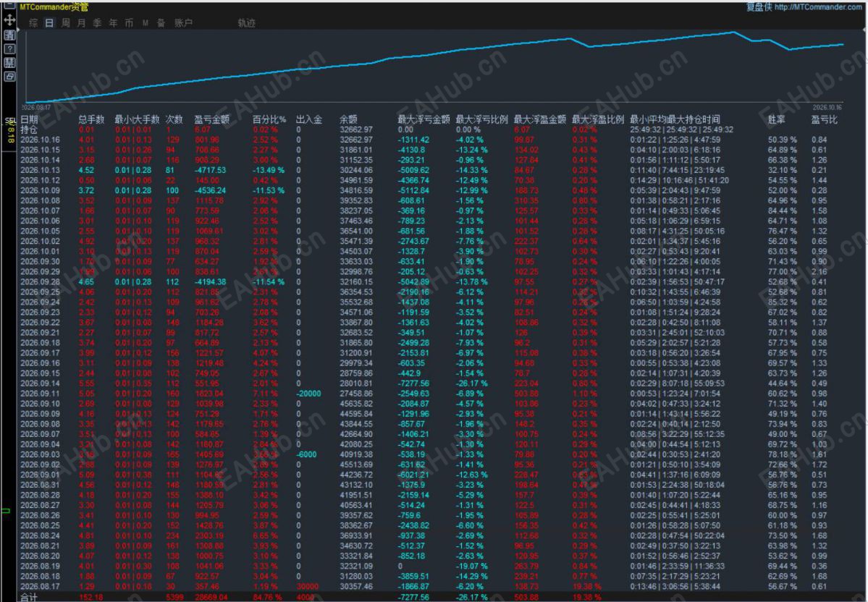Click the 盈亏比 column header
Screen dimensions: 868x602
click(x=825, y=119)
